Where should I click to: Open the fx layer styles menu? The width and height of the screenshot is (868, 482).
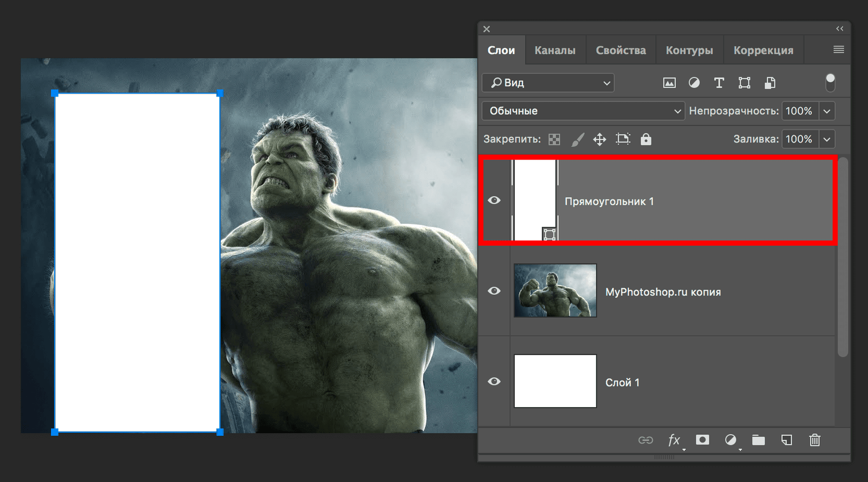[674, 440]
